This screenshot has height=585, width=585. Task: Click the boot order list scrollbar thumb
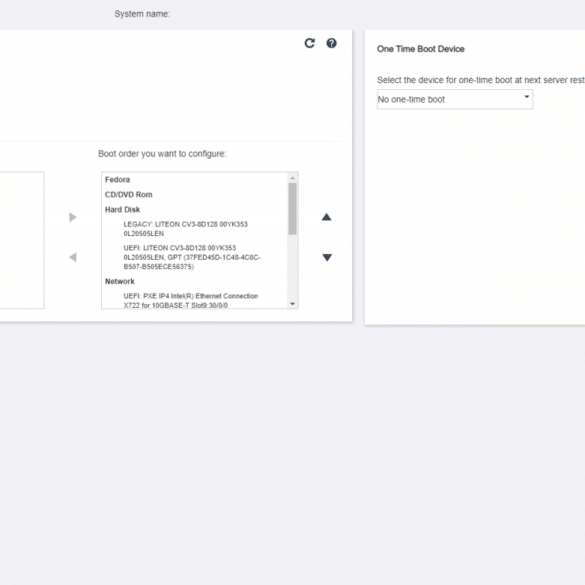[x=292, y=209]
